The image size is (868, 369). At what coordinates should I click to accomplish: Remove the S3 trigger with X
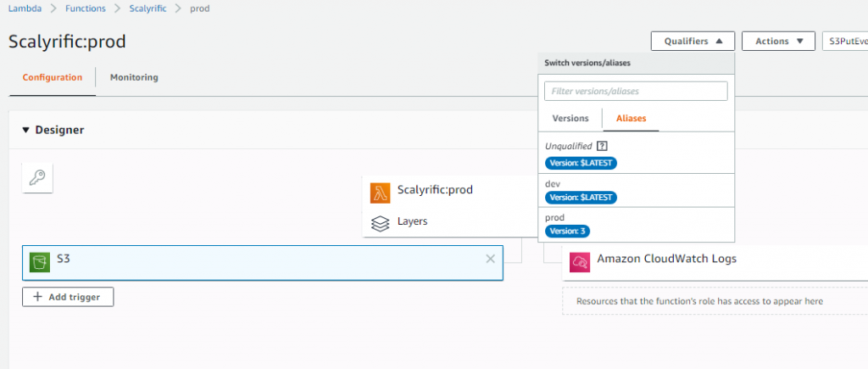490,260
